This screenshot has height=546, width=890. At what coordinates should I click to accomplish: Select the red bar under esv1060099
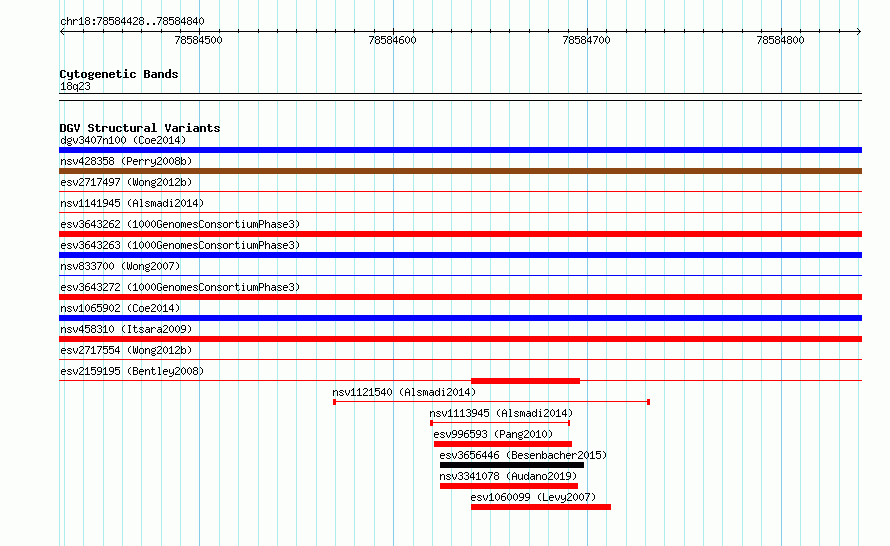coord(541,507)
